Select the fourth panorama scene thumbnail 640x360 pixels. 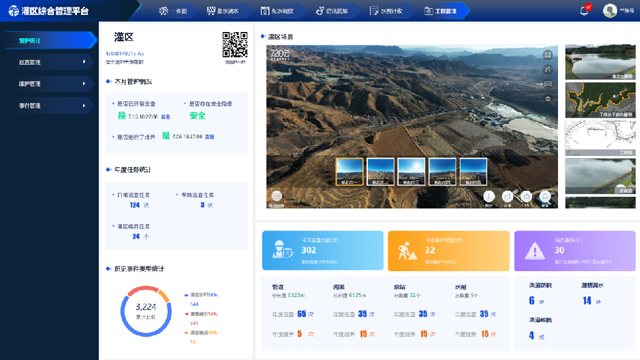442,172
